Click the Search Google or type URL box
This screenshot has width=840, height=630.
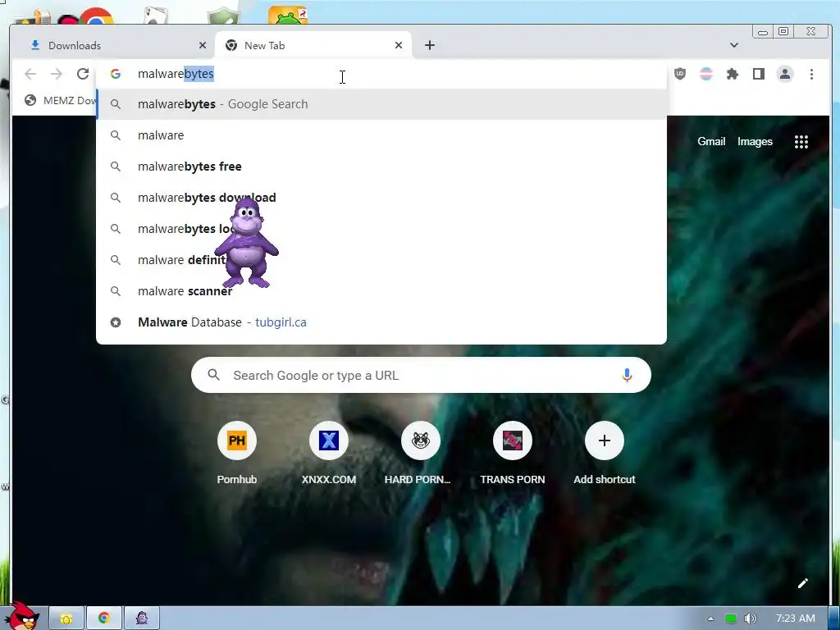[421, 375]
